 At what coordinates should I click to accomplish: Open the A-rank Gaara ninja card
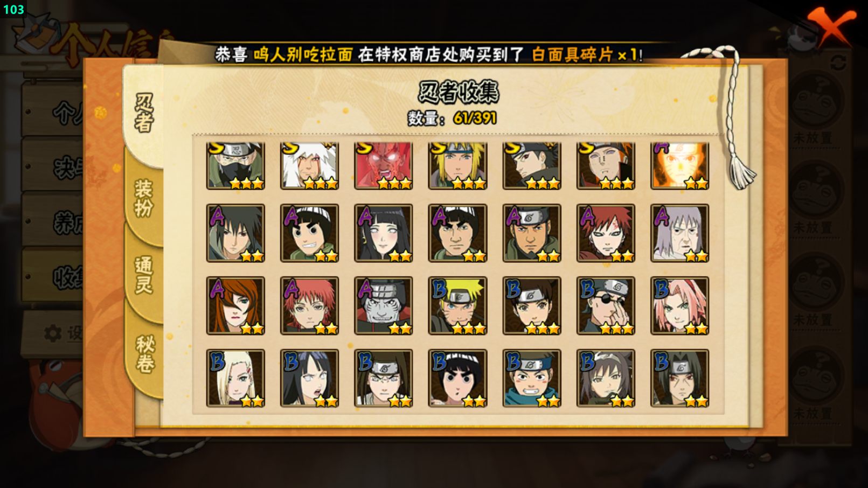606,233
